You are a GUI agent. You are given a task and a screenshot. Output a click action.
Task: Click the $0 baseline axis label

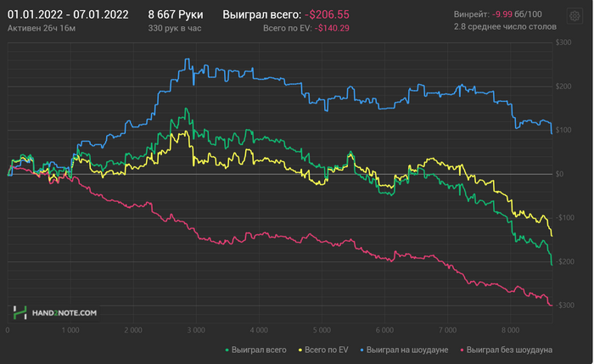click(558, 174)
